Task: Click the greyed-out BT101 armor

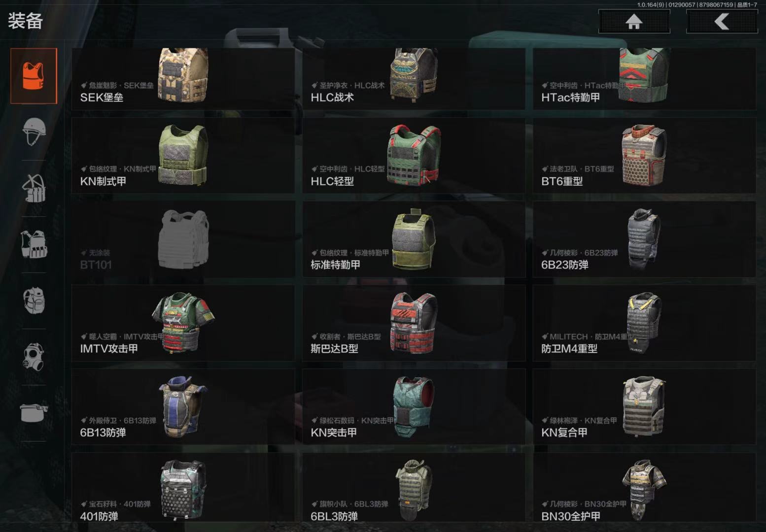Action: coord(183,239)
